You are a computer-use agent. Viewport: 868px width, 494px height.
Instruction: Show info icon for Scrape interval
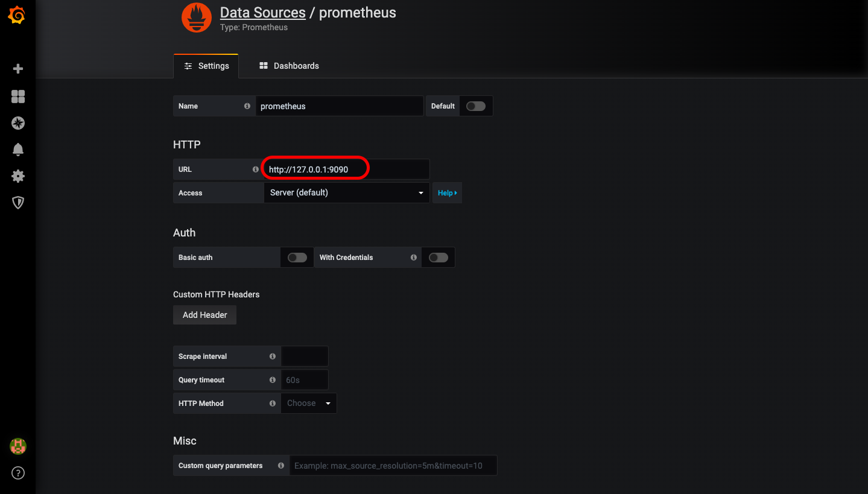(x=273, y=356)
